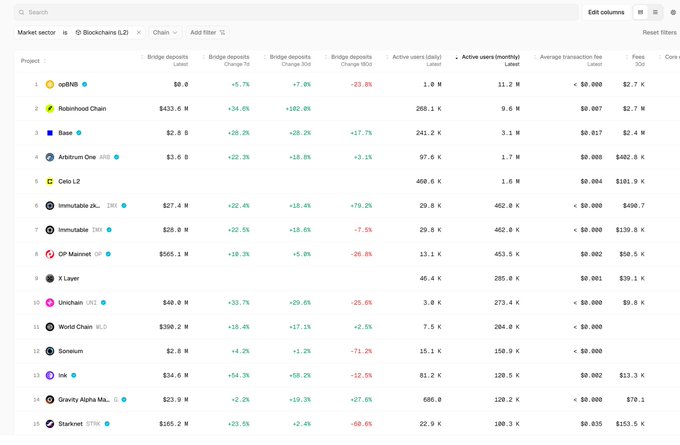Image resolution: width=680 pixels, height=445 pixels.
Task: Click the Celo L2 logo icon
Action: pyautogui.click(x=50, y=181)
